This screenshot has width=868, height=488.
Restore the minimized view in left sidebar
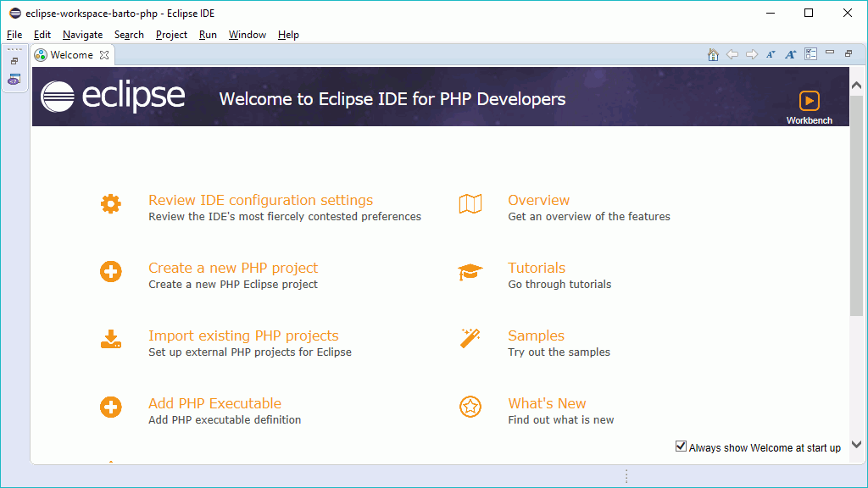pos(14,61)
